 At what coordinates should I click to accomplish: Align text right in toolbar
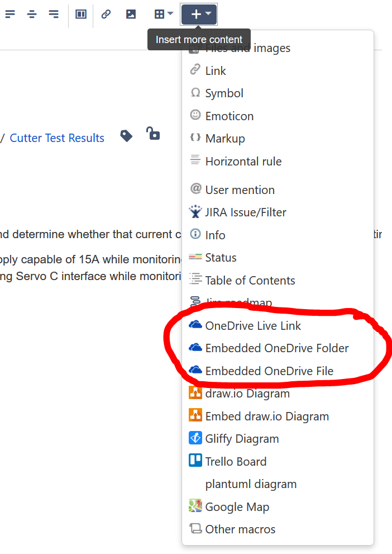pos(54,14)
